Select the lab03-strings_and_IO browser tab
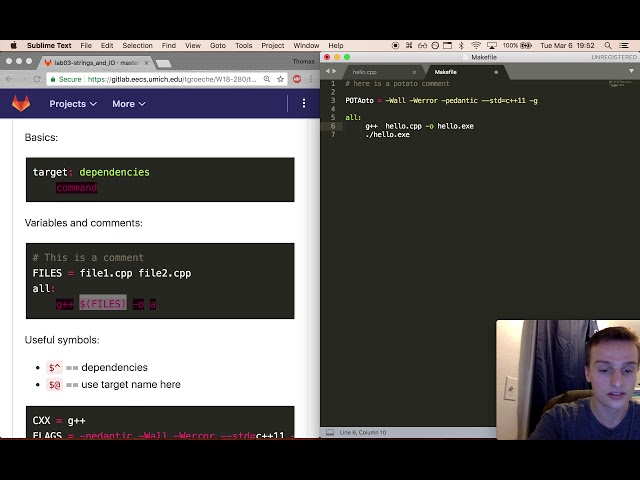 pyautogui.click(x=96, y=63)
